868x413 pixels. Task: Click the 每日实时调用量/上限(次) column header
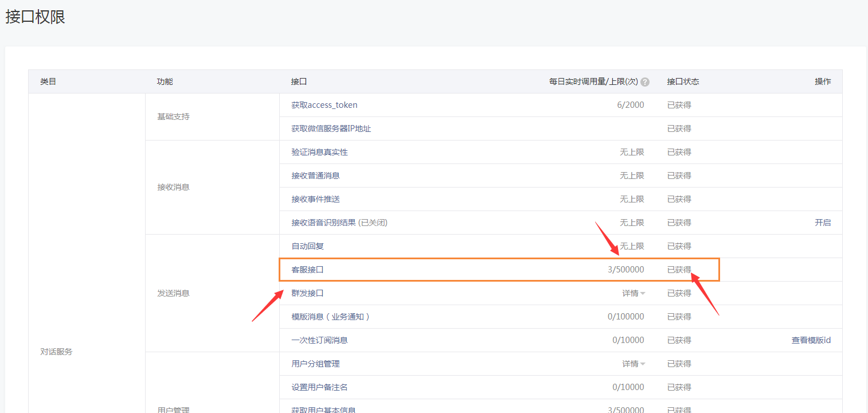click(593, 81)
